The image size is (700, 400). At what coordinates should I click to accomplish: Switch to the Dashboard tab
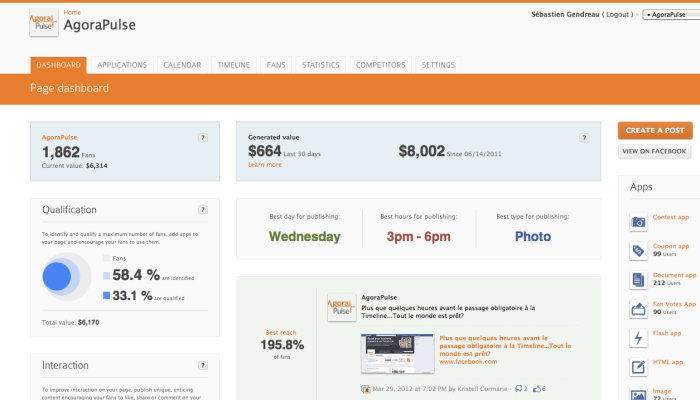coord(58,65)
